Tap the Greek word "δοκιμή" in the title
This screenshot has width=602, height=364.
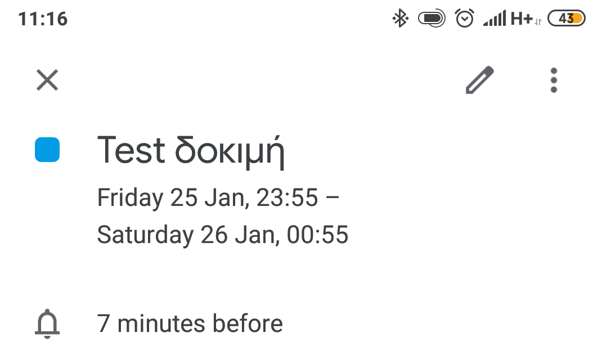coord(229,152)
